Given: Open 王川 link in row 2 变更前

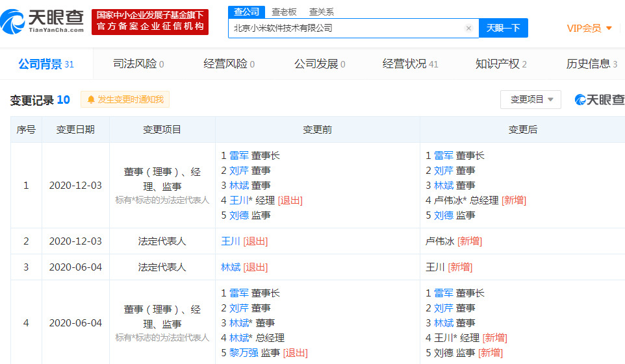Looking at the screenshot, I should click(231, 241).
